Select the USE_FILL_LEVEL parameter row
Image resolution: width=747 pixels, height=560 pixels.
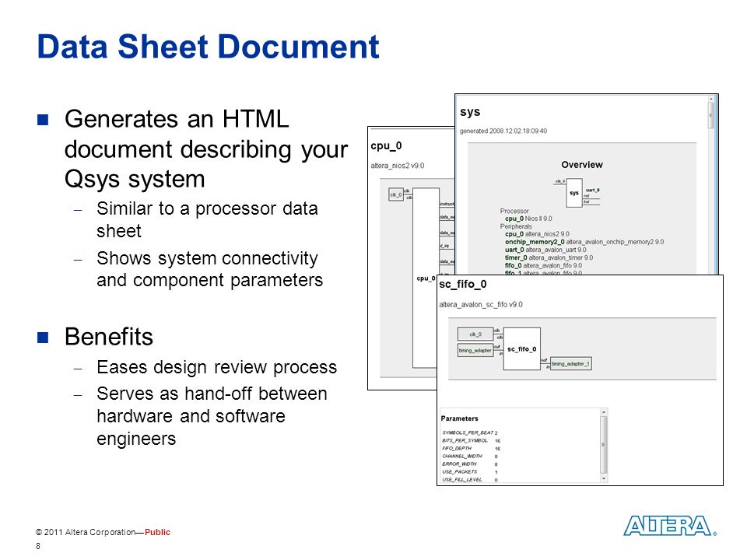[470, 480]
